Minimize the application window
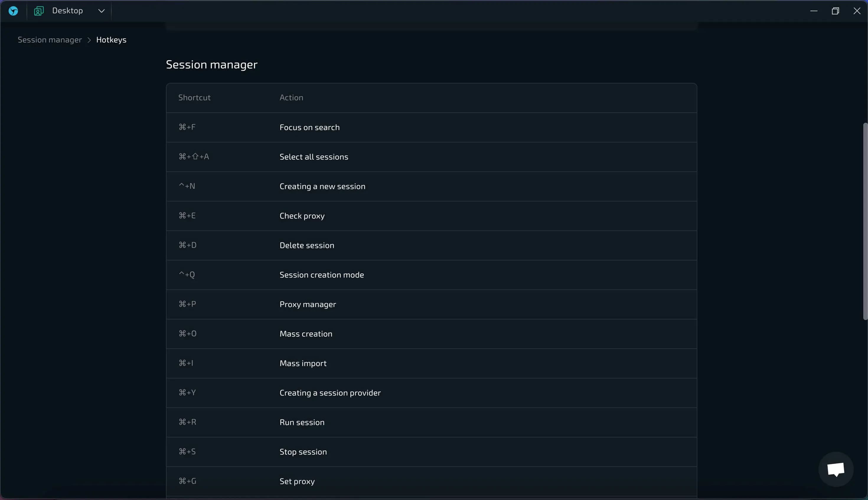Screen dimensions: 868x500 (814, 11)
